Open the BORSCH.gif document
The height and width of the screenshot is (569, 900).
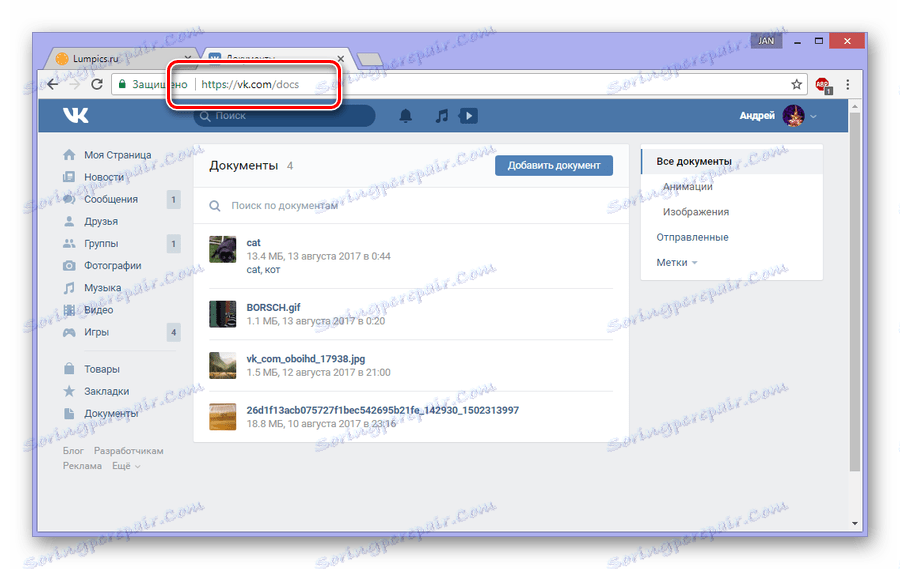[273, 307]
